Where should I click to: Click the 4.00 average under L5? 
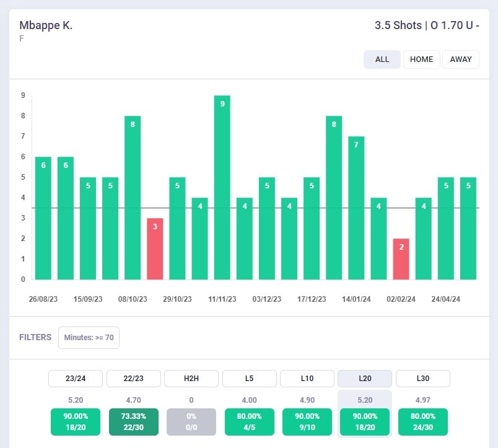250,400
